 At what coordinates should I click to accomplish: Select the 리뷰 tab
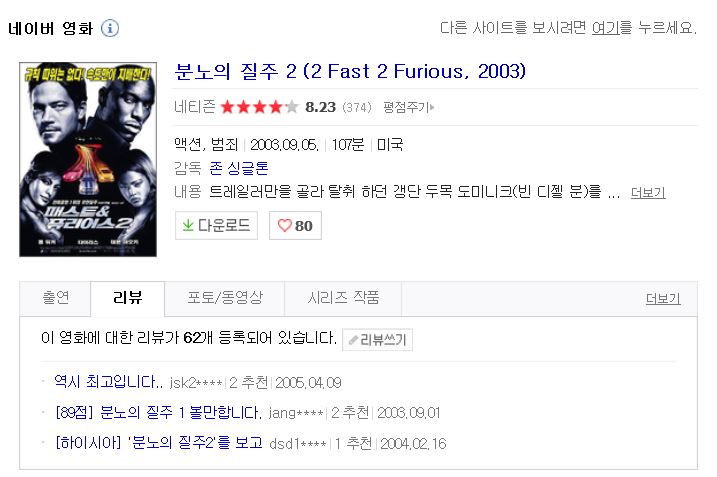127,298
